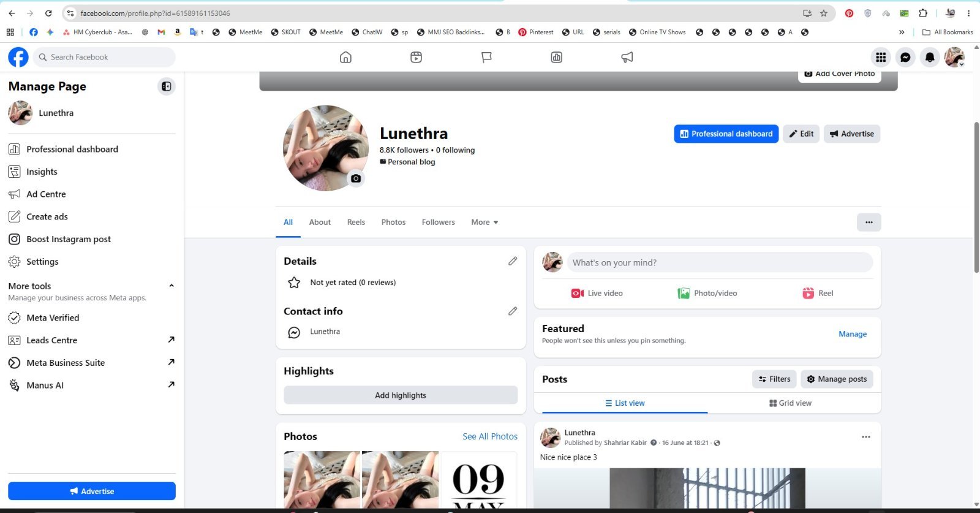
Task: Open the All Bookmarks folder
Action: tap(948, 32)
